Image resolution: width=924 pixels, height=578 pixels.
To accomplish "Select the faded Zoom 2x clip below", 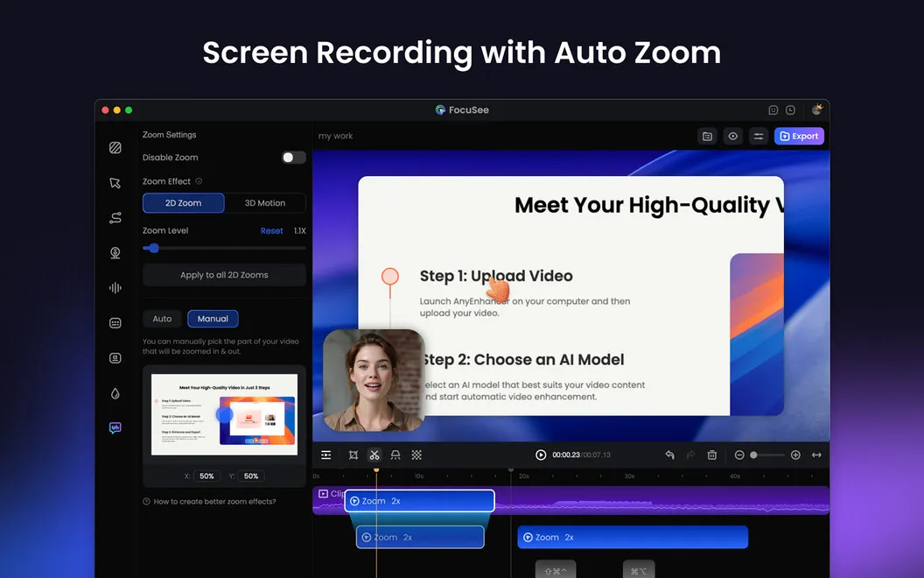I will pos(420,538).
